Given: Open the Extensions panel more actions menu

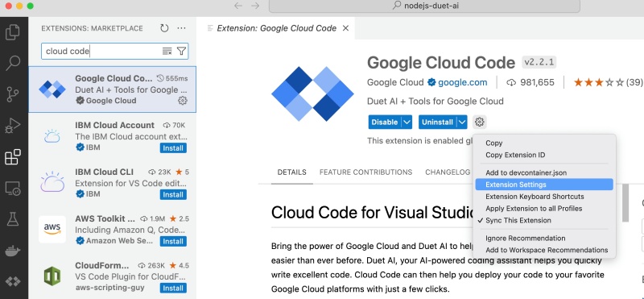Looking at the screenshot, I should [x=182, y=28].
